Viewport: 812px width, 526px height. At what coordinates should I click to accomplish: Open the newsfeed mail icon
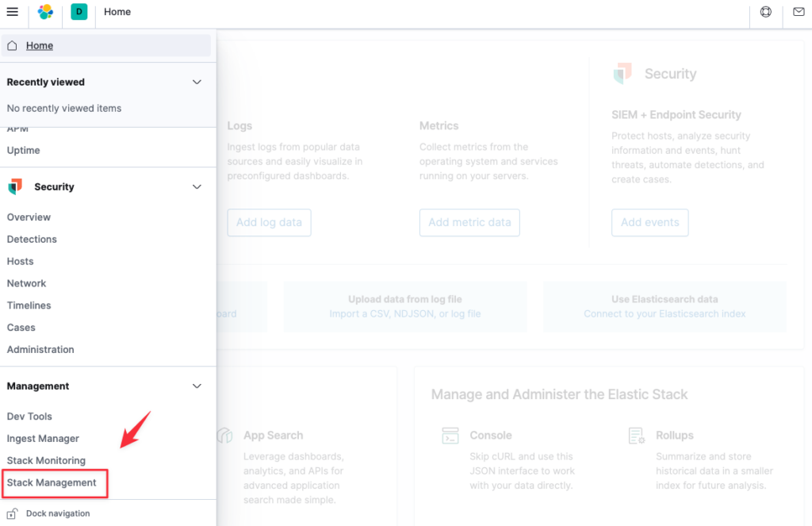(x=799, y=11)
